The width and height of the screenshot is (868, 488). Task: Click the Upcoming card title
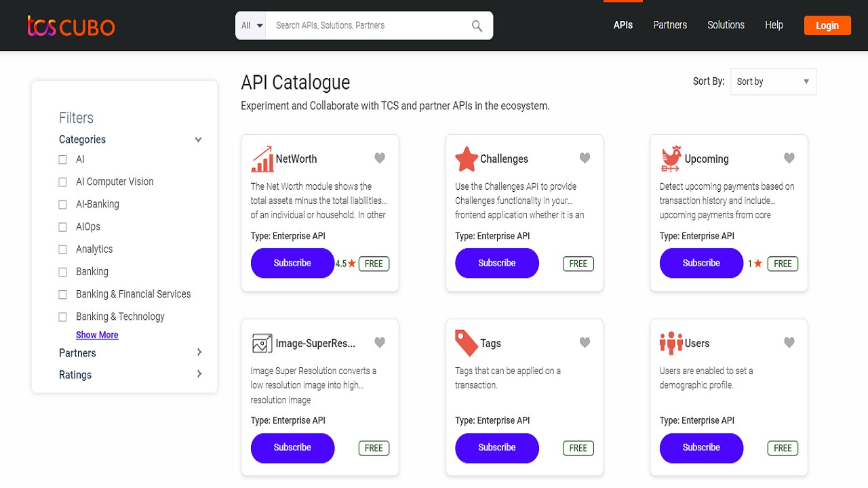coord(707,159)
